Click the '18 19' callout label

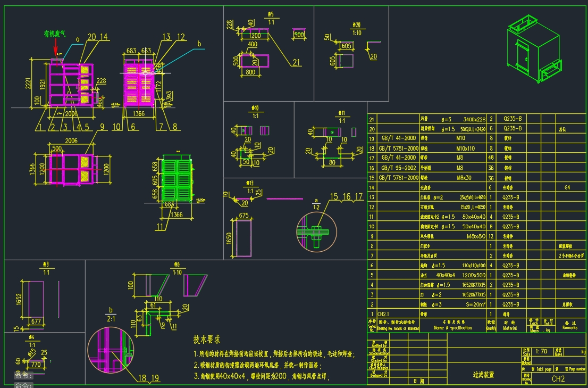point(148,378)
